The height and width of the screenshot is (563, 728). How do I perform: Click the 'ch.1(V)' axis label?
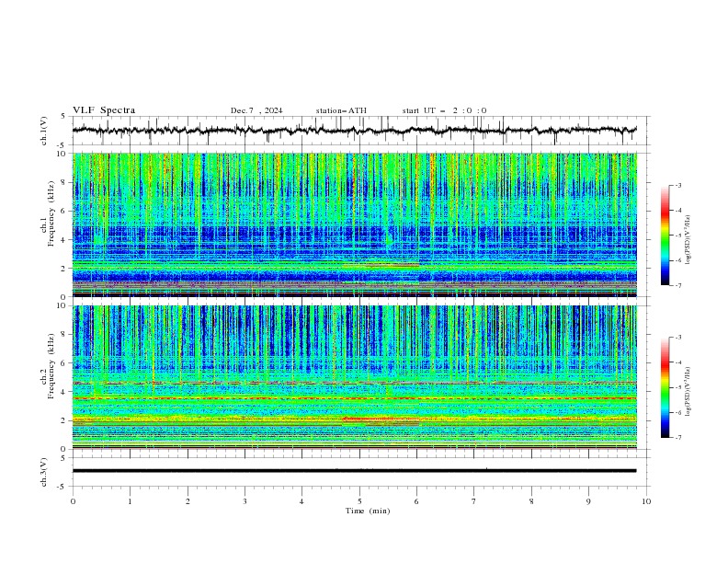click(44, 131)
